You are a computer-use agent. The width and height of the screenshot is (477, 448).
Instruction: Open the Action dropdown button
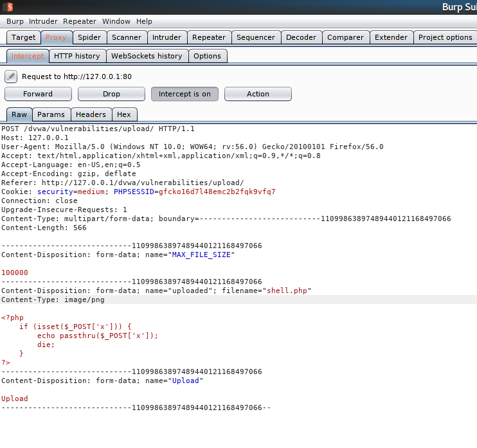pyautogui.click(x=258, y=94)
